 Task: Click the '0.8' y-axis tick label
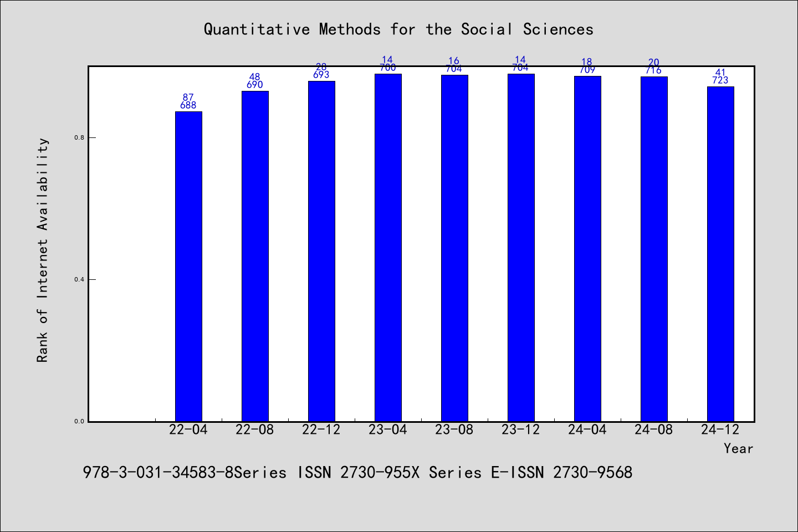(79, 137)
